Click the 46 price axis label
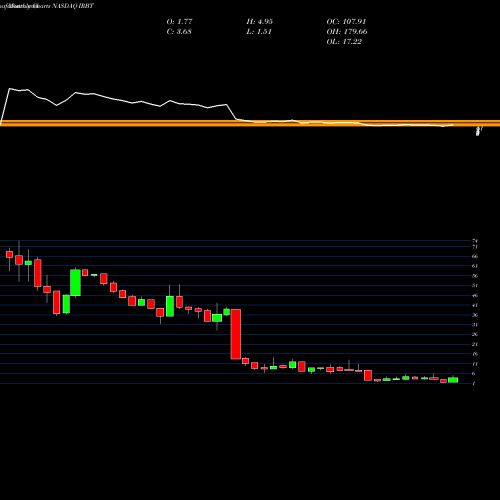This screenshot has height=500, width=500. point(475,295)
